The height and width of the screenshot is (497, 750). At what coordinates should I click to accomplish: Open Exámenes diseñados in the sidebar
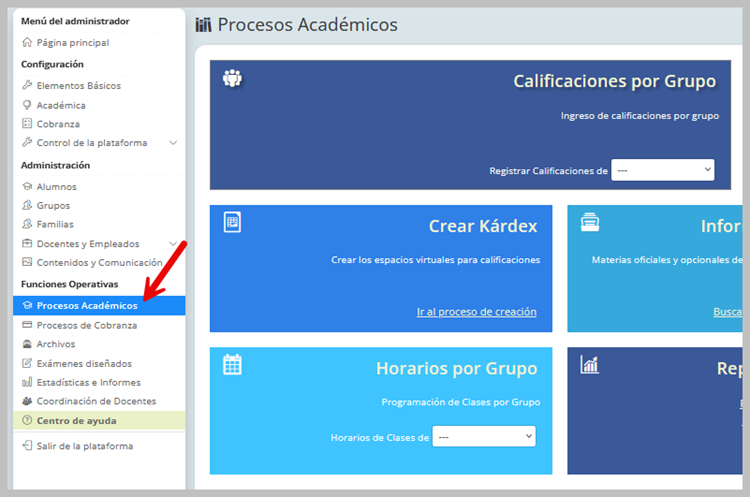tap(84, 363)
